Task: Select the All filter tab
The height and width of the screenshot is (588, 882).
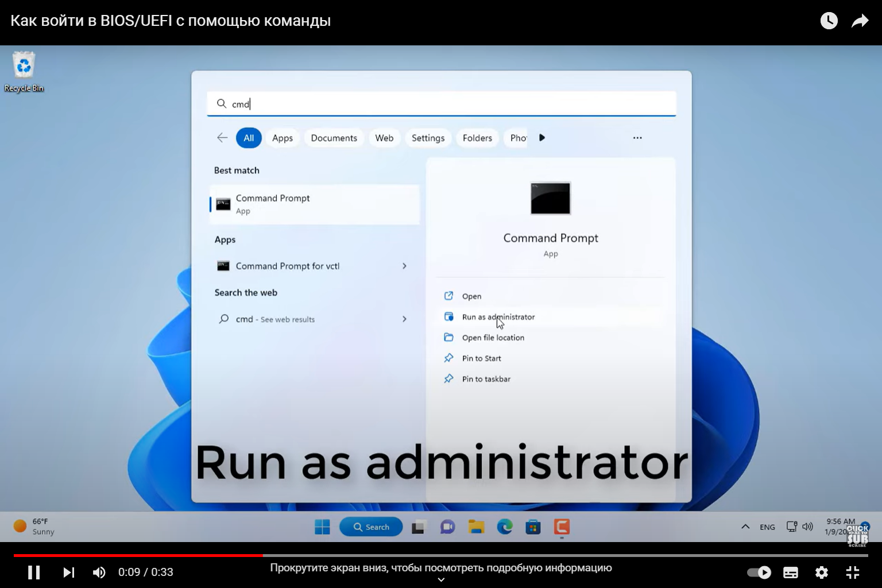Action: point(249,138)
